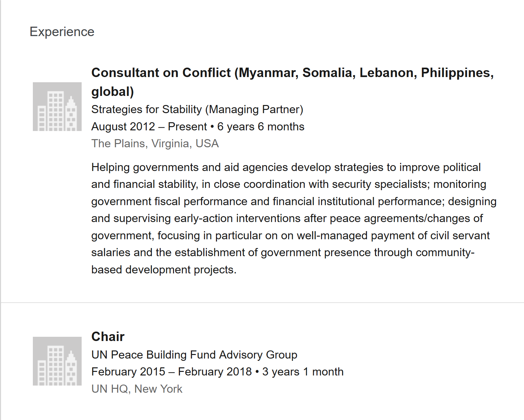The height and width of the screenshot is (420, 524).
Task: Click the Experience section heading
Action: [x=62, y=32]
